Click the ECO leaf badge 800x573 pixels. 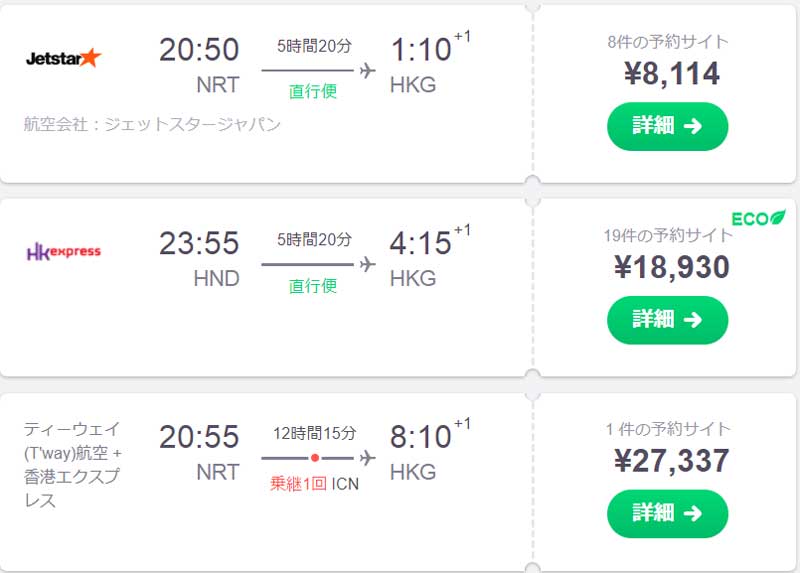[x=758, y=218]
